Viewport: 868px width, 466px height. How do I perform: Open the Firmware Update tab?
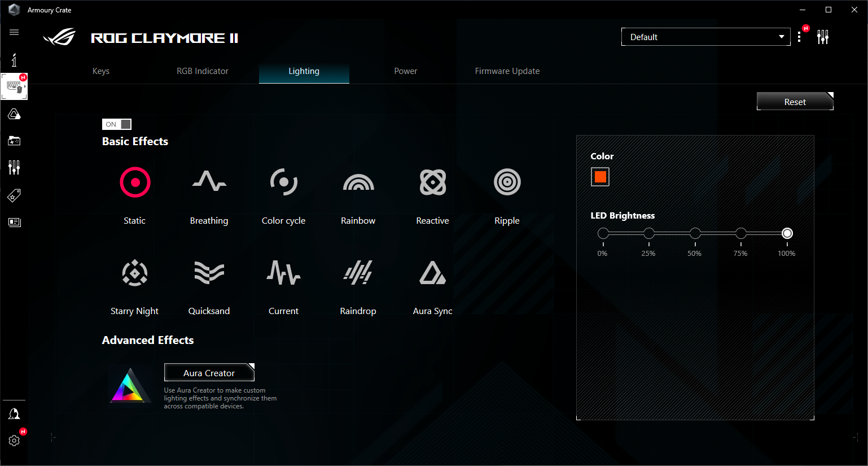tap(507, 71)
